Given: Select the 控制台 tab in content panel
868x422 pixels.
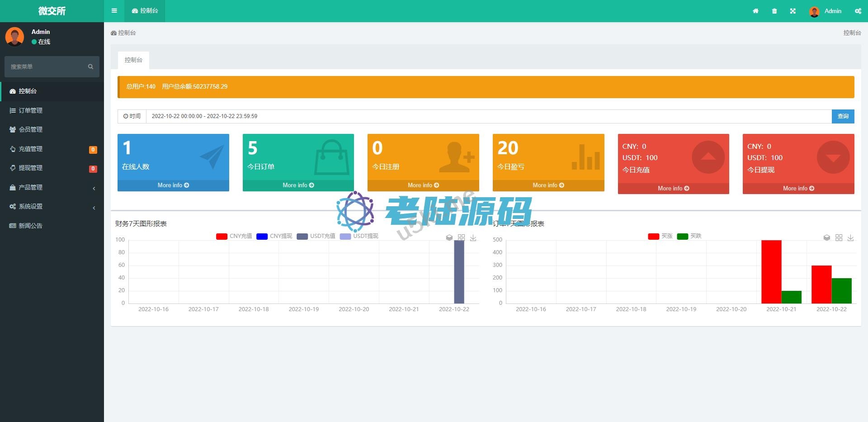Looking at the screenshot, I should pyautogui.click(x=133, y=60).
